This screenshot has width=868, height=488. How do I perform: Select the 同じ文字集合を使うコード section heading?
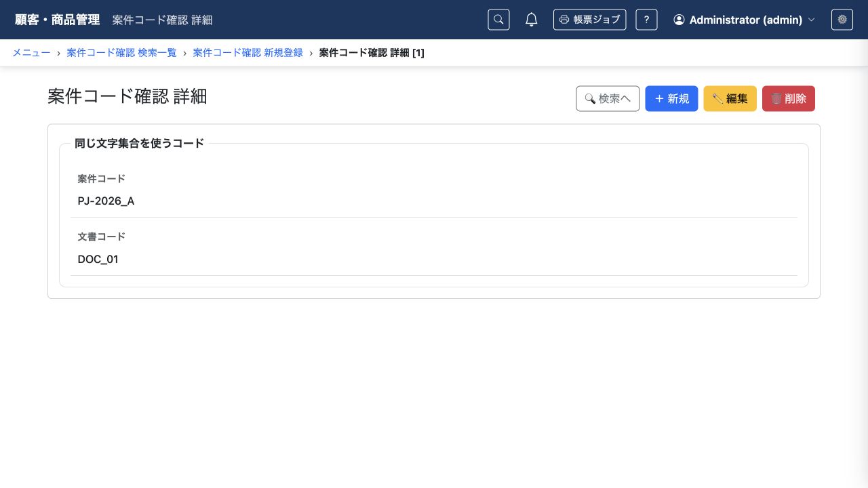[139, 143]
